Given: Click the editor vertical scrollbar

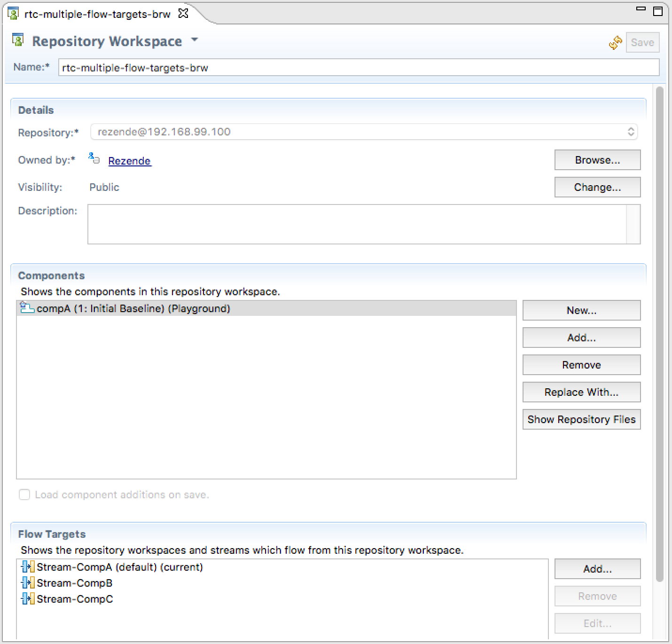Looking at the screenshot, I should coord(659,334).
